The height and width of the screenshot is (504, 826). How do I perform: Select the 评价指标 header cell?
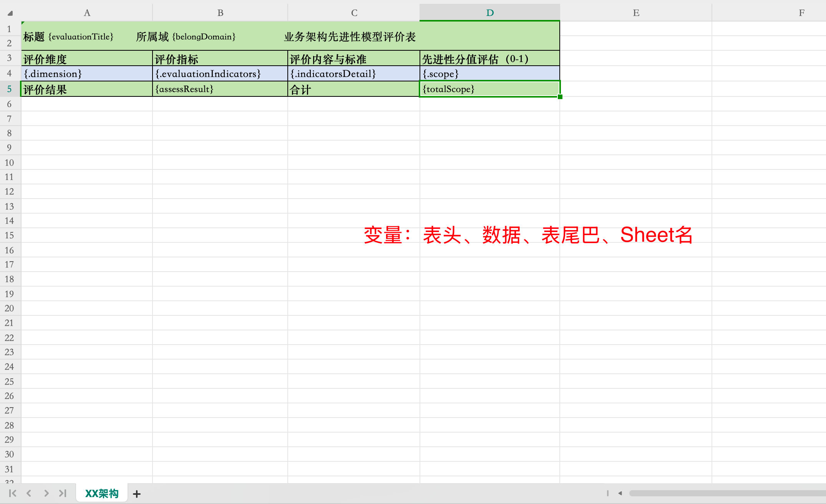tap(220, 59)
